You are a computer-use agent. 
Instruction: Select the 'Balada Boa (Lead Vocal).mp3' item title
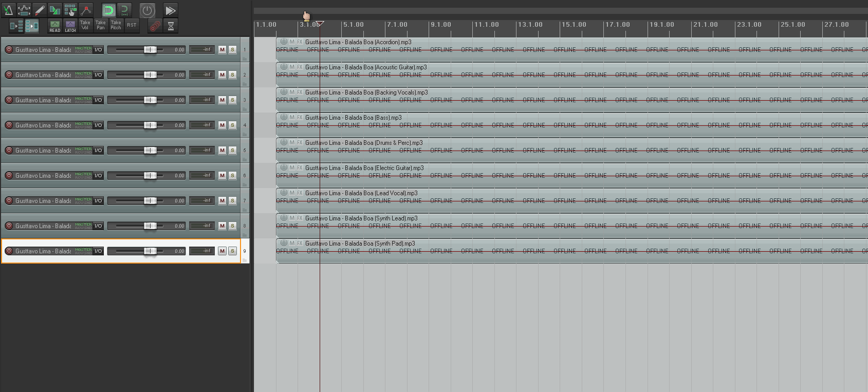381,193
